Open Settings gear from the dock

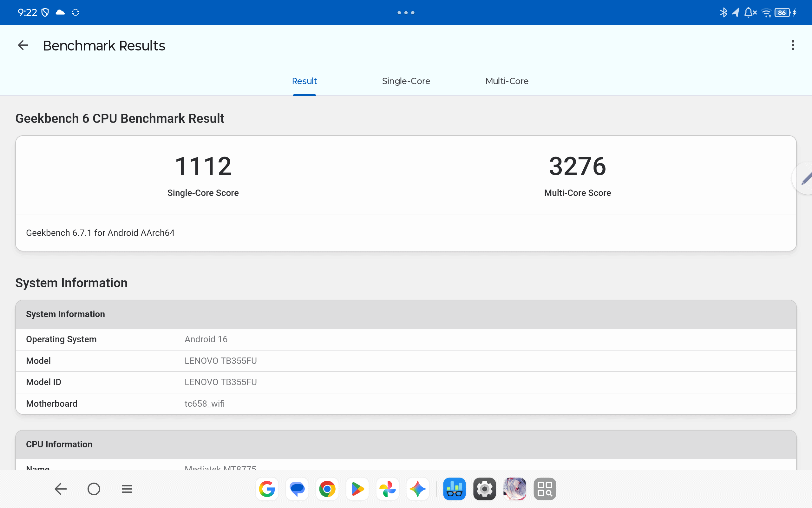coord(485,489)
